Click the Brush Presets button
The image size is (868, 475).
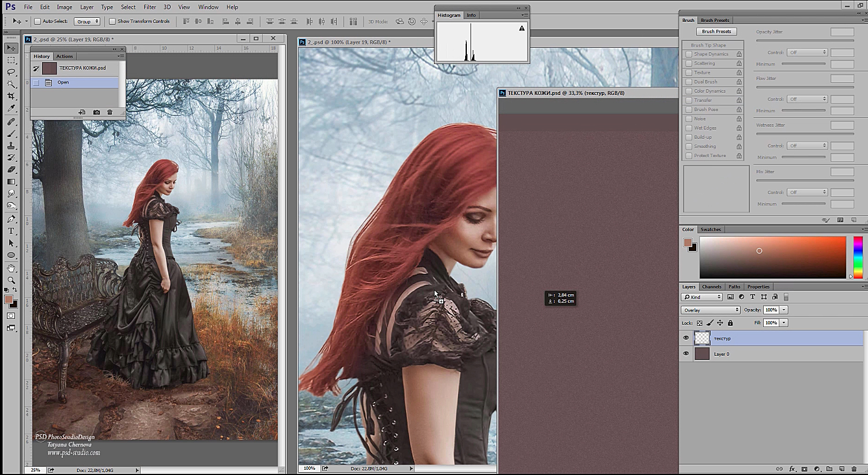tap(716, 32)
